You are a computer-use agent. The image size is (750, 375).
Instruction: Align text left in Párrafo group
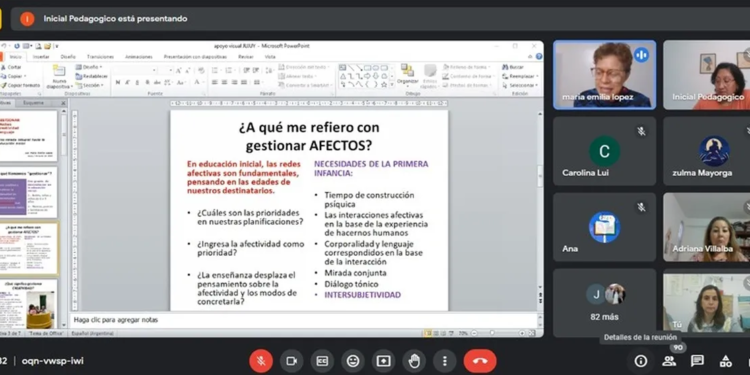coord(215,82)
